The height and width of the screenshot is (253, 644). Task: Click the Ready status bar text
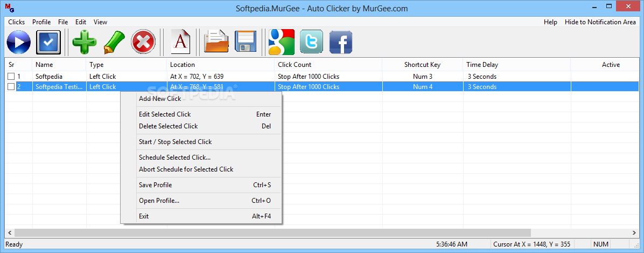pos(14,244)
